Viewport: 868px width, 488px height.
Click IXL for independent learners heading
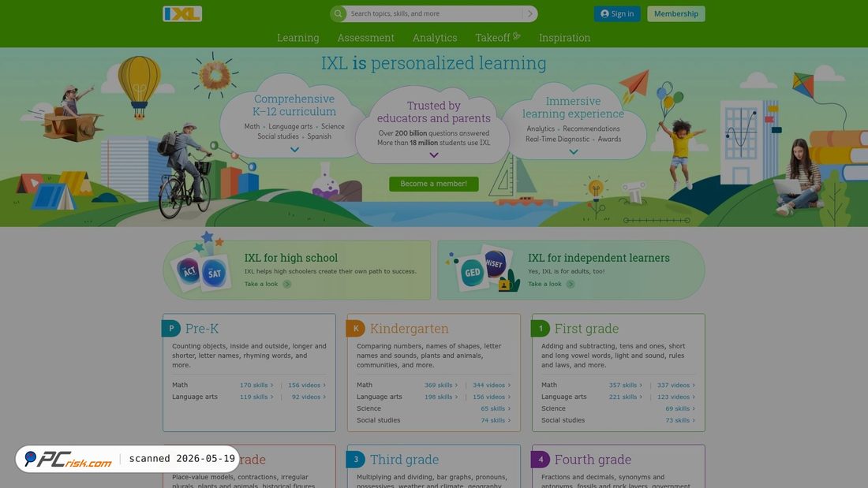[x=598, y=258]
